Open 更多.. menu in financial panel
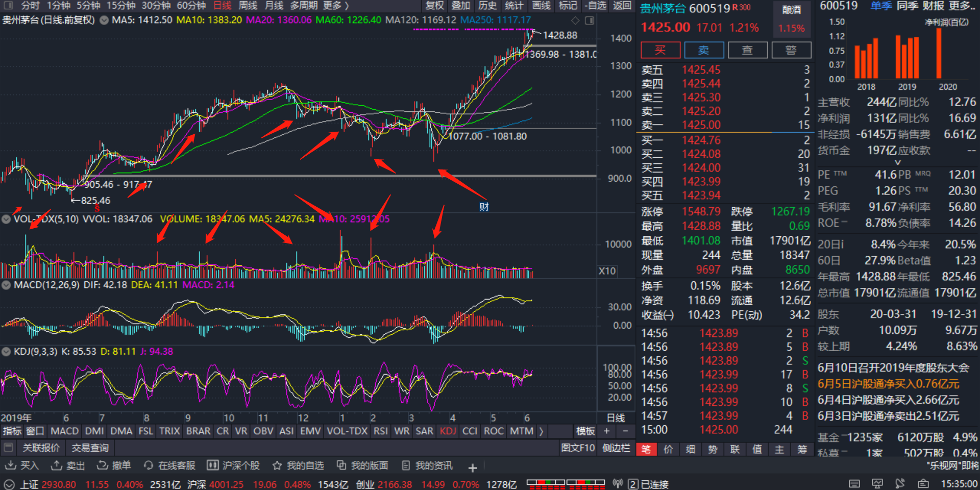This screenshot has height=490, width=980. 962,6
